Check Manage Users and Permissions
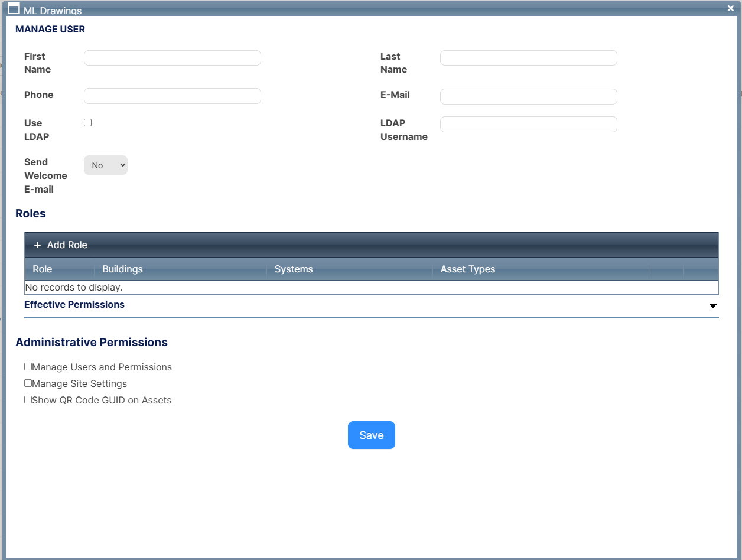This screenshot has width=742, height=560. pyautogui.click(x=28, y=367)
